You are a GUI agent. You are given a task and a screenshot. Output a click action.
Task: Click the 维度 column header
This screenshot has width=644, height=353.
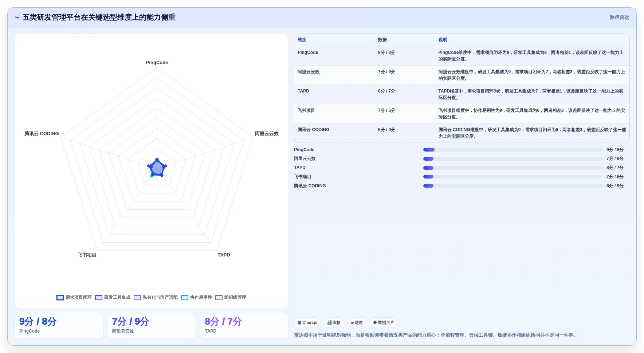[x=302, y=40]
